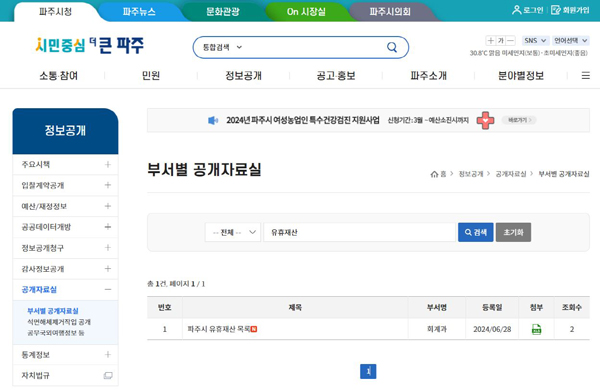Expand the 통계정보 sidebar menu
The image size is (600, 390).
coord(108,355)
